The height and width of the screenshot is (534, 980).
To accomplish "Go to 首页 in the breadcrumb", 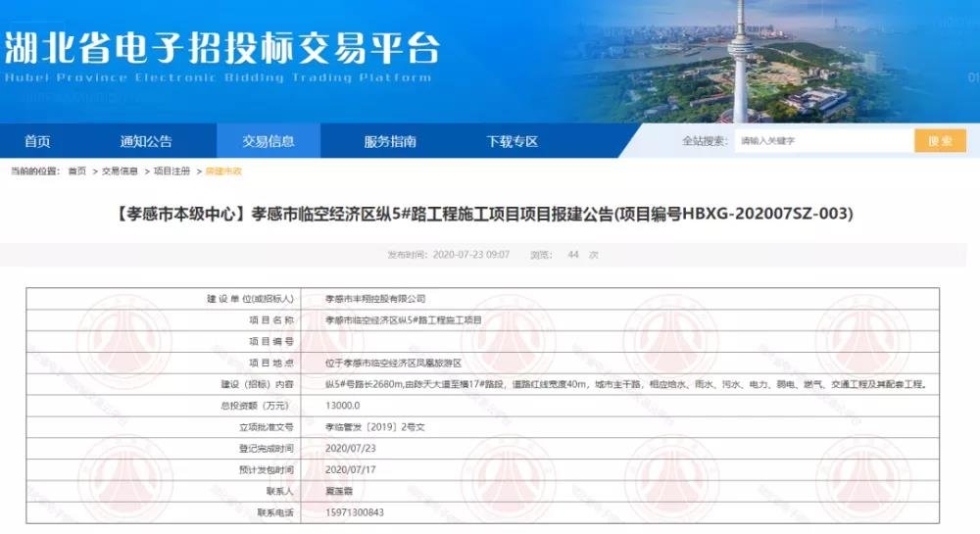I will [76, 171].
